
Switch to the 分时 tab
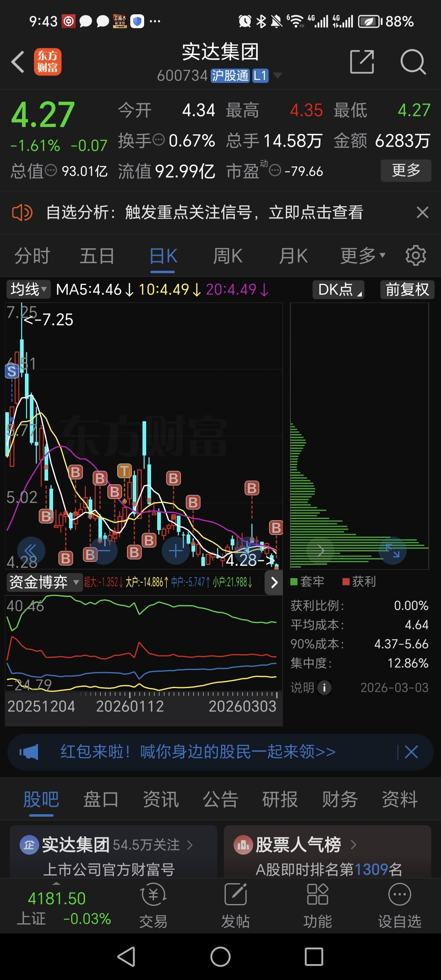click(32, 256)
